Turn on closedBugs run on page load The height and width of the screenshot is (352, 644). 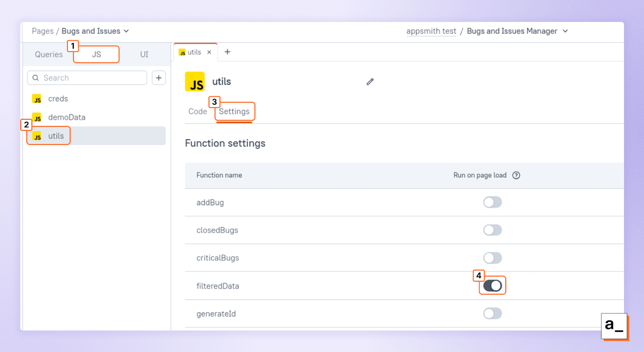pyautogui.click(x=492, y=230)
